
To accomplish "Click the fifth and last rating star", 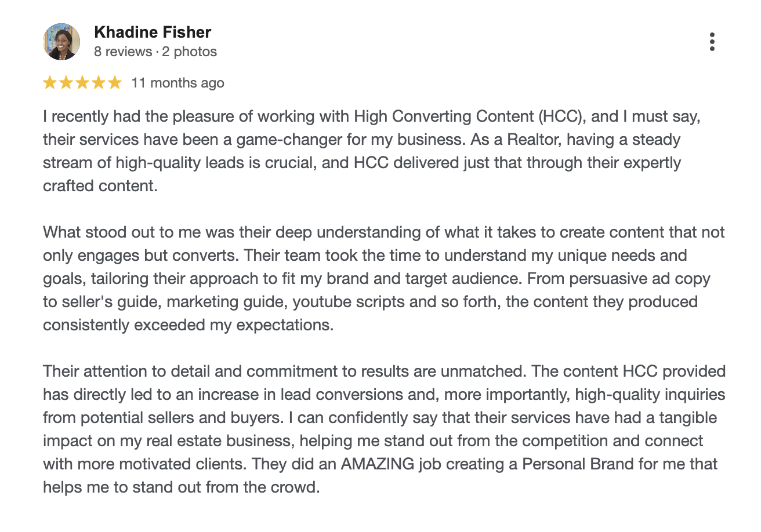I will [115, 83].
